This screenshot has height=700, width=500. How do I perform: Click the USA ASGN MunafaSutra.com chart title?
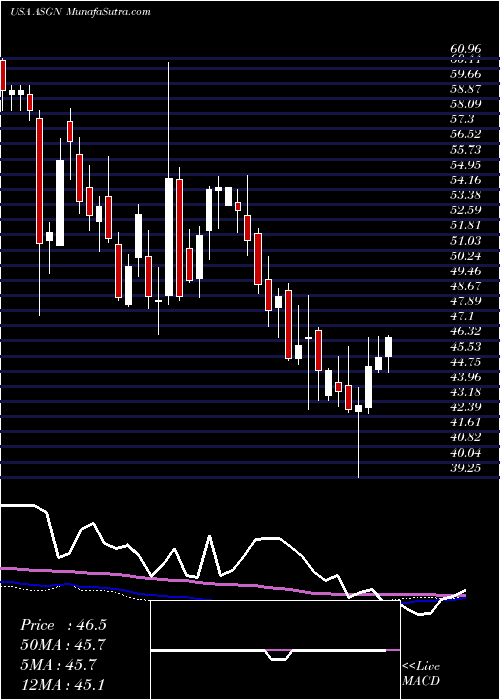click(x=80, y=12)
